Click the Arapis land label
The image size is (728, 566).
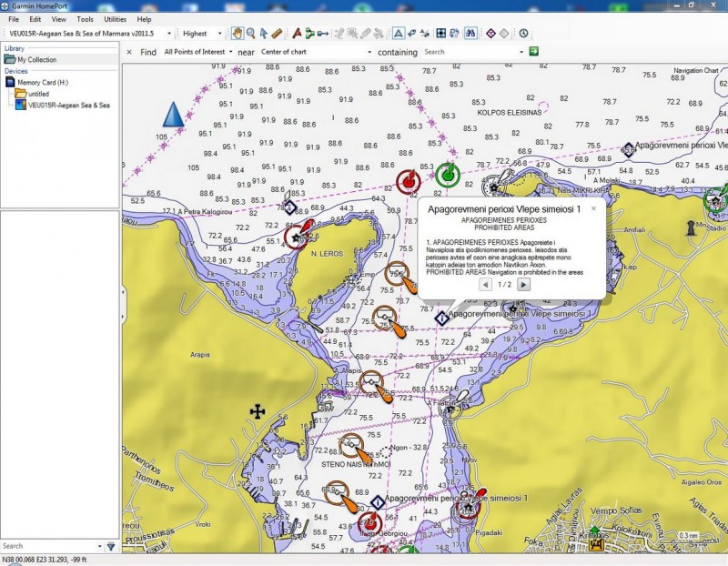click(x=200, y=355)
